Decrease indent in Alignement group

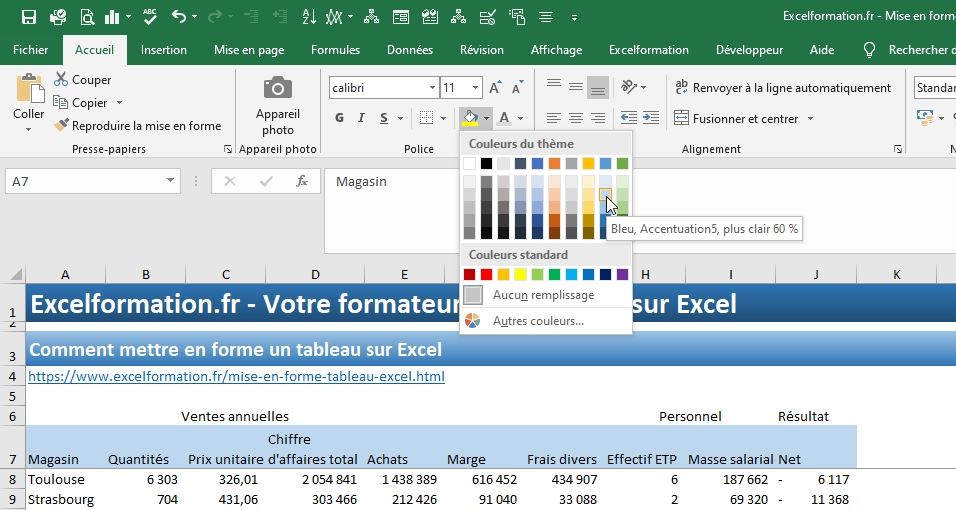(x=629, y=118)
